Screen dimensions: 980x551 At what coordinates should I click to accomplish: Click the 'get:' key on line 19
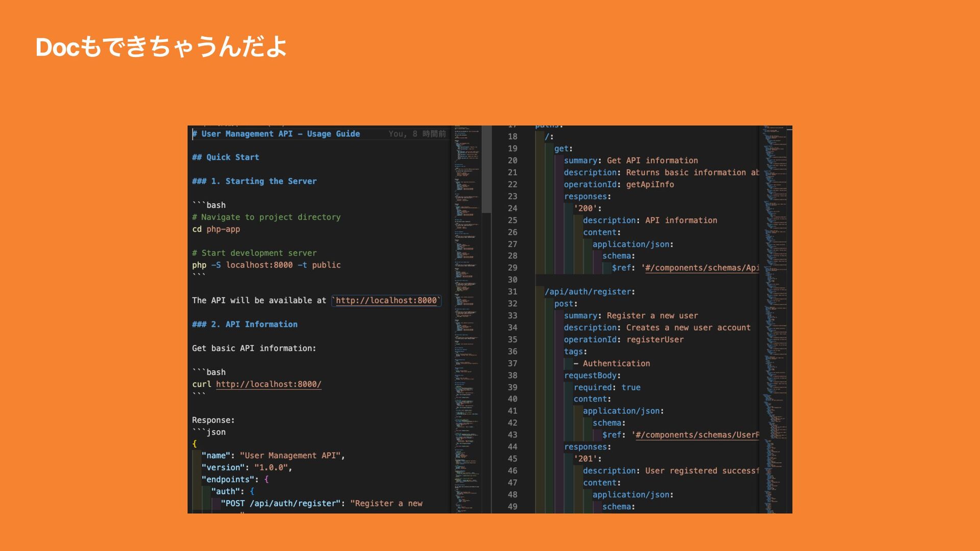563,148
